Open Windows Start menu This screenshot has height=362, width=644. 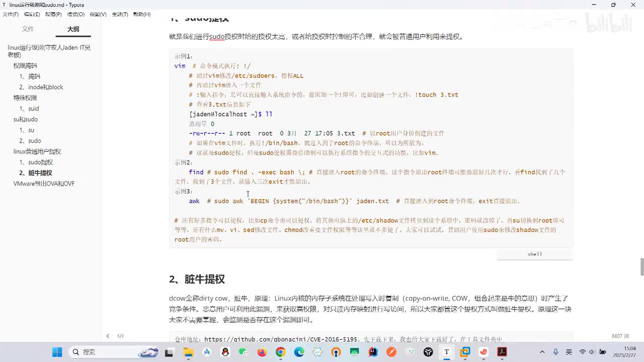[57, 352]
